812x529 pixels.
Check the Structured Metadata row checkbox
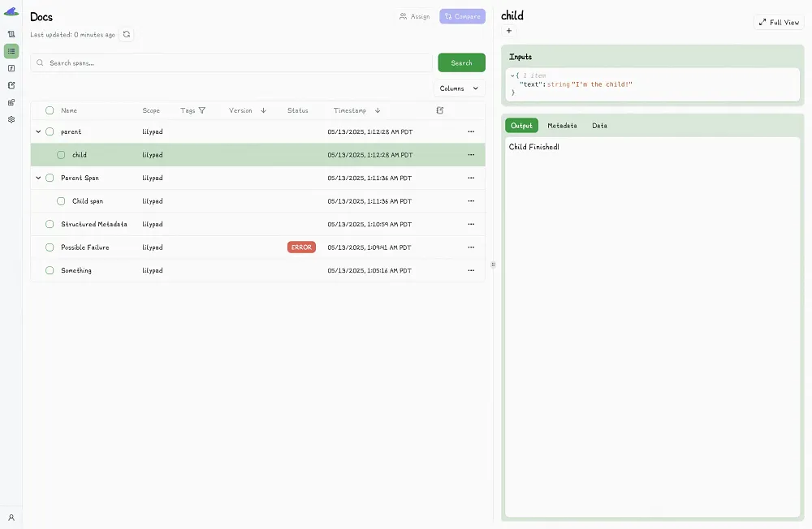tap(50, 224)
